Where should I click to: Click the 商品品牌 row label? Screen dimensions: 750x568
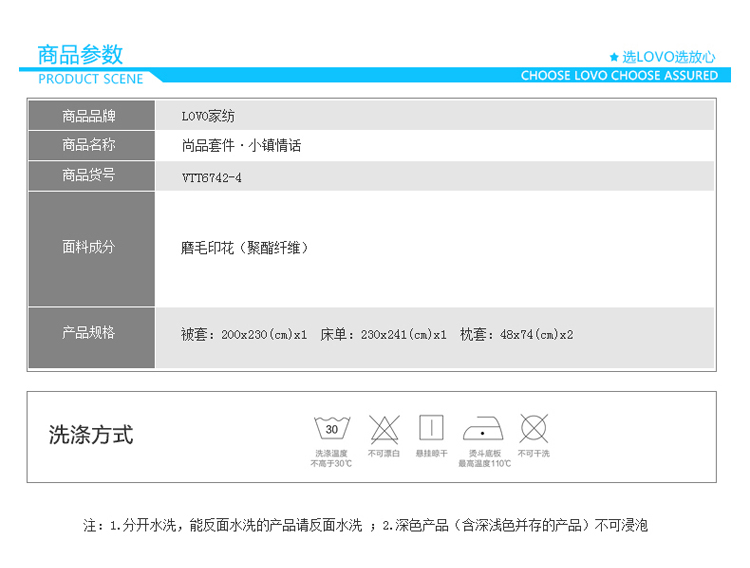click(x=89, y=116)
